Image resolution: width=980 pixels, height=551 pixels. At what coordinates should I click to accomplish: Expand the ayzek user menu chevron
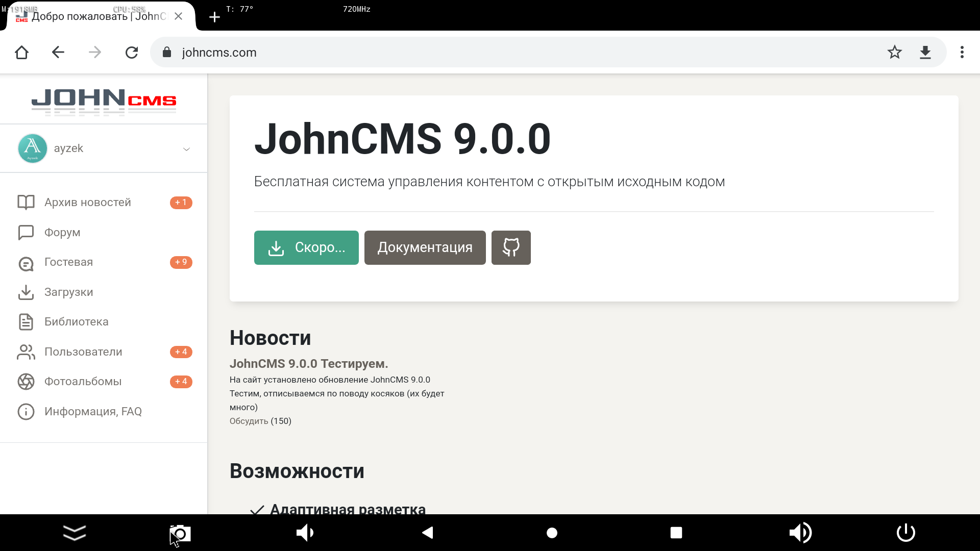click(186, 149)
